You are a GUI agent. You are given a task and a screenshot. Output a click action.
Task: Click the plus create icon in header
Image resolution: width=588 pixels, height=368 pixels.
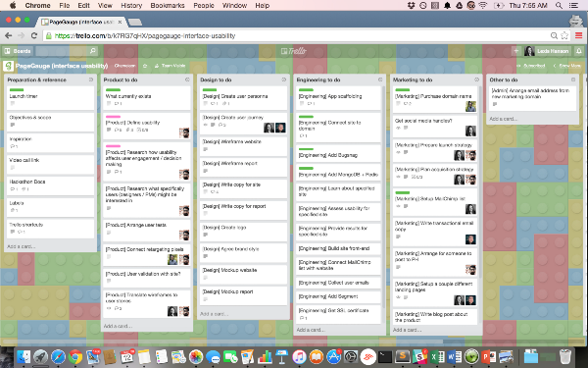(x=516, y=51)
